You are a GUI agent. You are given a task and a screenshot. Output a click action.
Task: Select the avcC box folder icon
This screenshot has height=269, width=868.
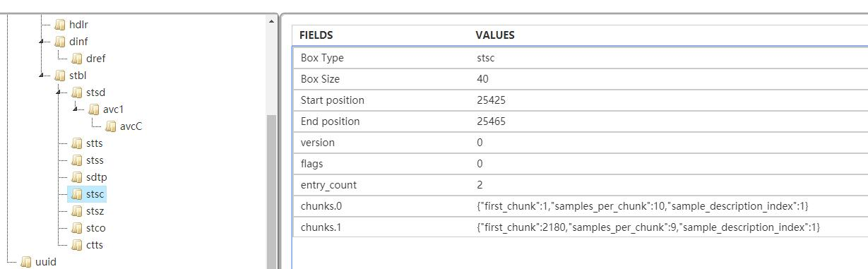point(111,126)
